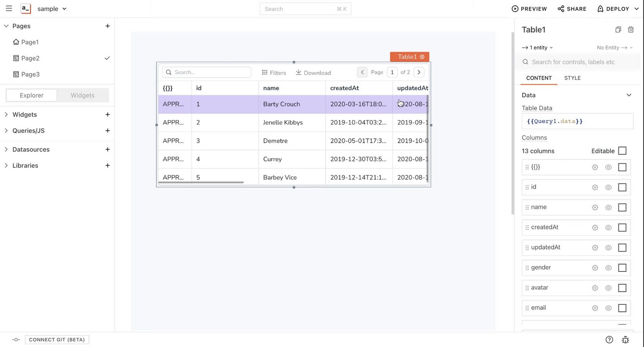
Task: Go to next table page arrow
Action: coord(419,72)
